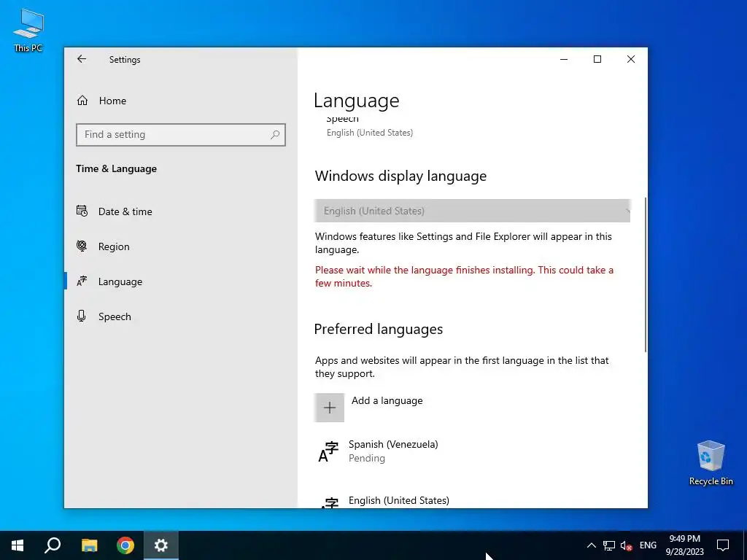Image resolution: width=747 pixels, height=560 pixels.
Task: Open File Explorer from the taskbar
Action: coord(89,545)
